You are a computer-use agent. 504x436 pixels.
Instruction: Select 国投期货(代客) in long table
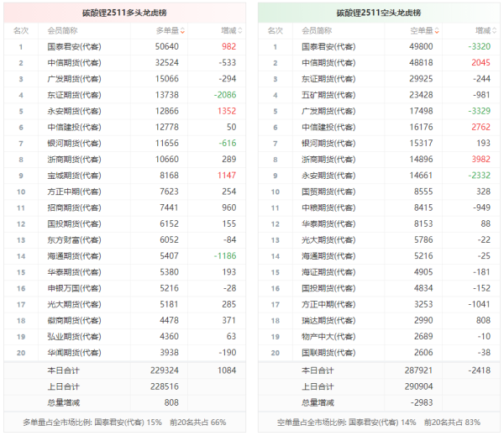[74, 223]
